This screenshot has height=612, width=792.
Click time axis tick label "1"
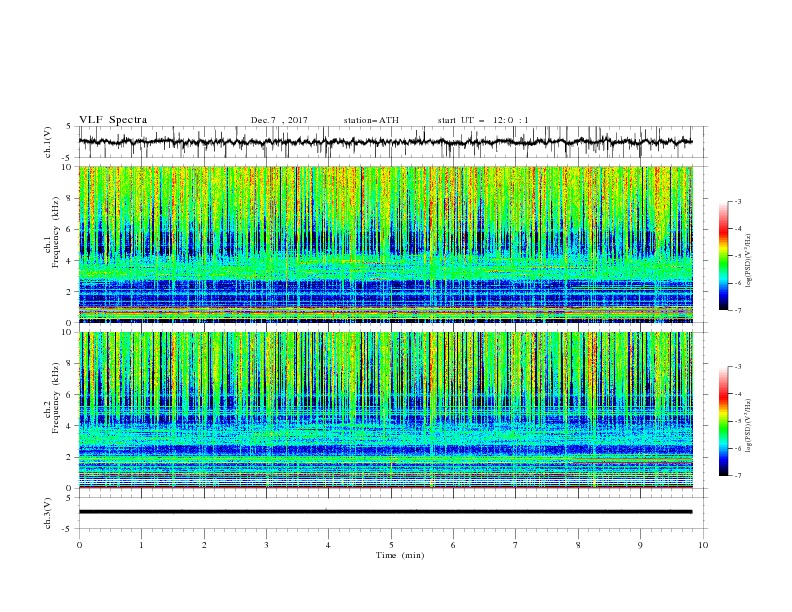[x=141, y=545]
